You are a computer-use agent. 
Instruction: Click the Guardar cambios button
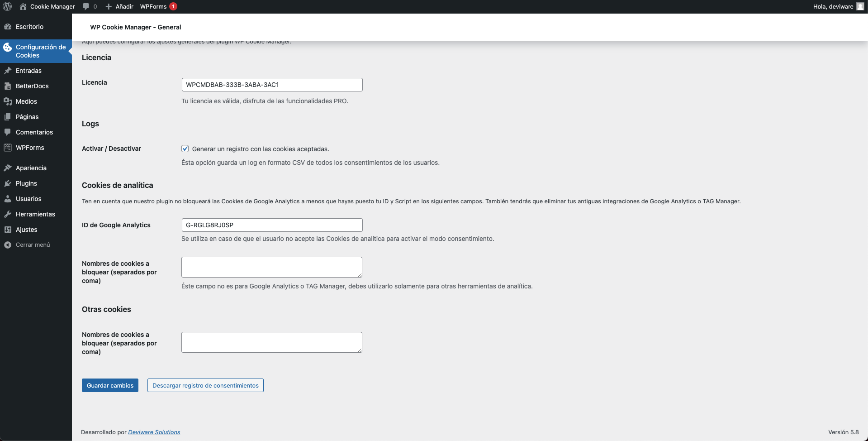coord(110,385)
